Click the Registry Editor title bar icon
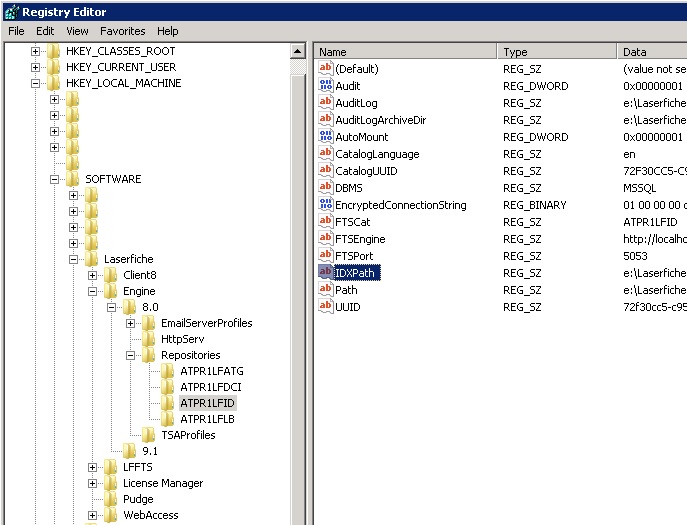This screenshot has height=525, width=687. tap(12, 12)
